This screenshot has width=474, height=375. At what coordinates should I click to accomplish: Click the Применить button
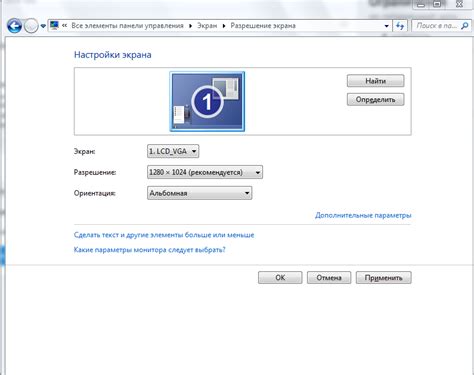(383, 278)
